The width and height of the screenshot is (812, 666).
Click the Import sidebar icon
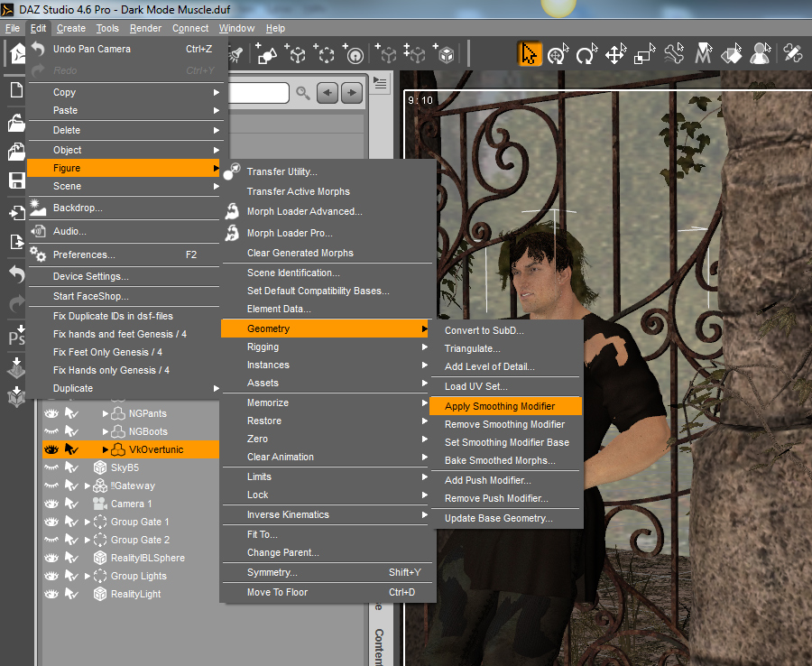[x=16, y=212]
